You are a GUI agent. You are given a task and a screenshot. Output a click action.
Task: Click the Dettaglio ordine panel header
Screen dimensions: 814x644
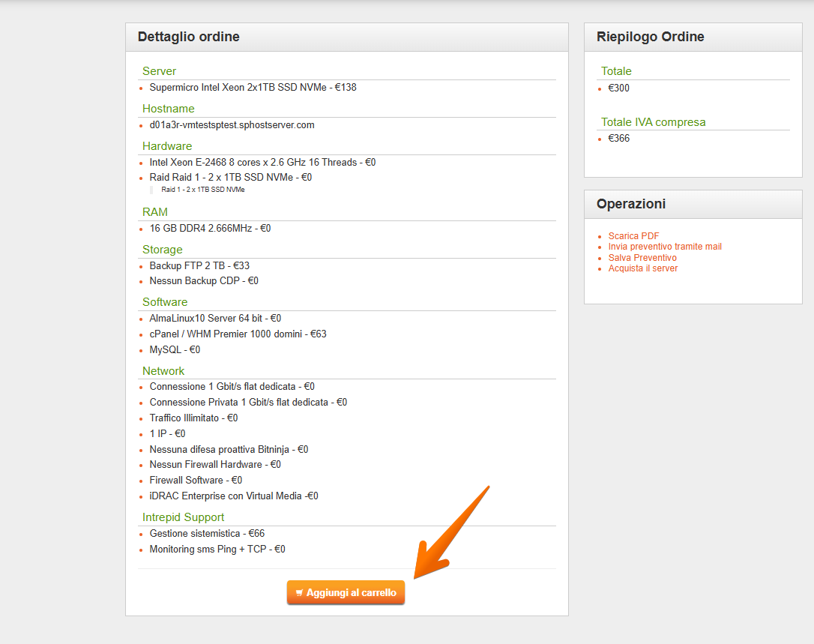[189, 37]
